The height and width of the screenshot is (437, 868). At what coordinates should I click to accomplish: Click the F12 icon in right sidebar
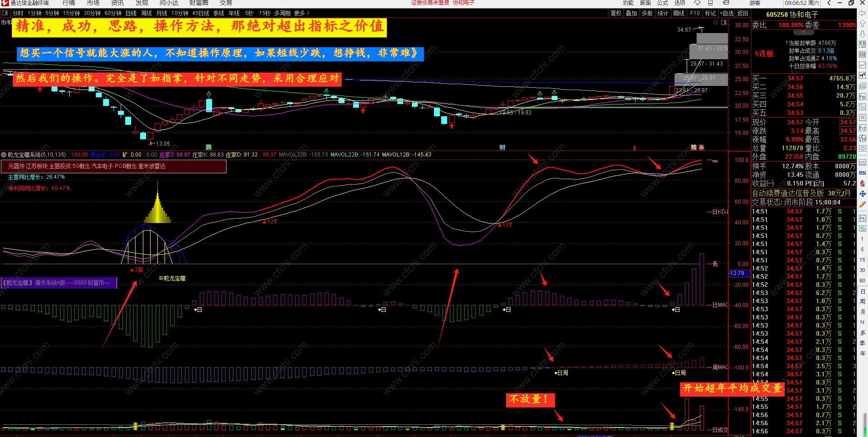point(863,128)
